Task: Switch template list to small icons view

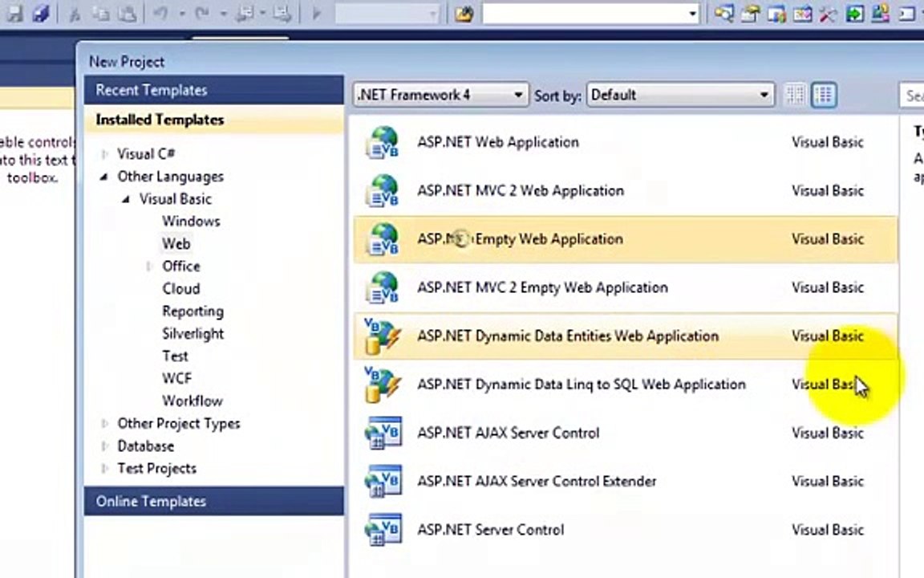Action: 795,95
